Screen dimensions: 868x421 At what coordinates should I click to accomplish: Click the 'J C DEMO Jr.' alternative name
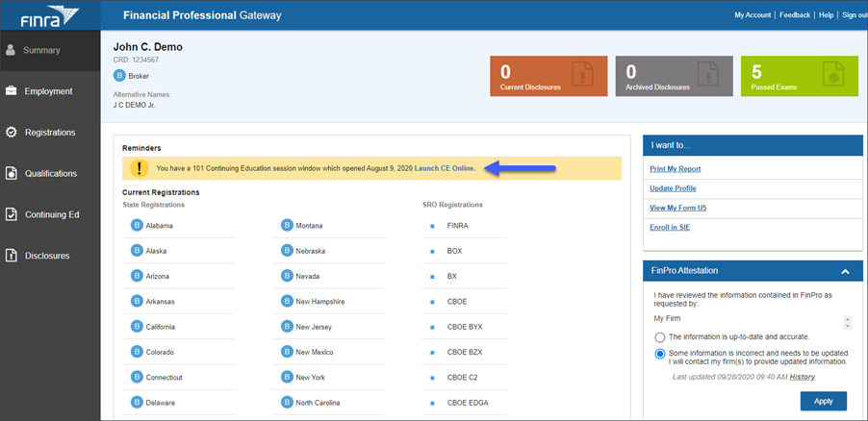click(134, 105)
